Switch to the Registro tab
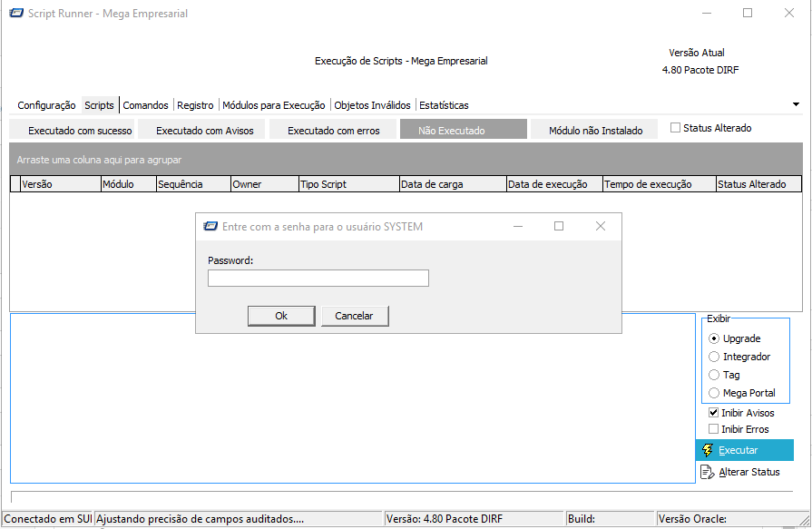Viewport: 812px width, 529px height. [x=195, y=105]
